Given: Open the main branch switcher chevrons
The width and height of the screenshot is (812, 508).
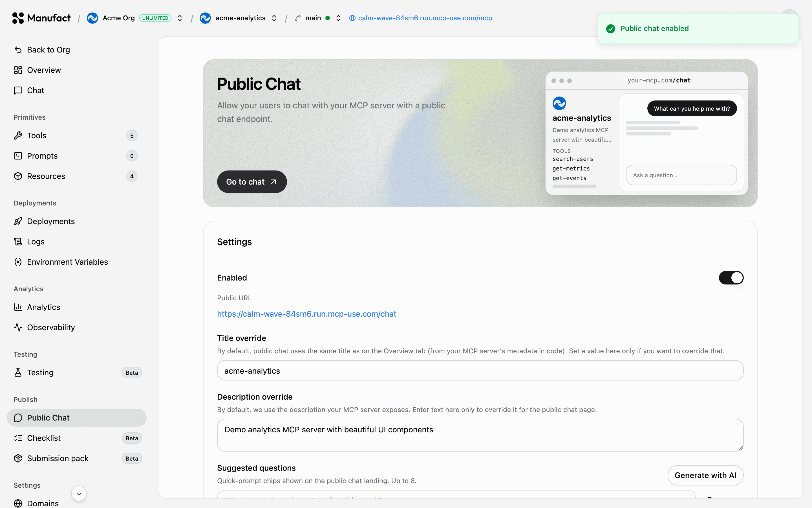Looking at the screenshot, I should [338, 18].
